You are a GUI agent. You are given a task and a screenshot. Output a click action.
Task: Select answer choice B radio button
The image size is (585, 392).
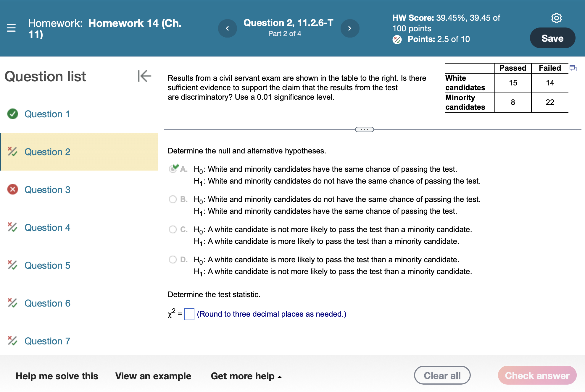(173, 200)
